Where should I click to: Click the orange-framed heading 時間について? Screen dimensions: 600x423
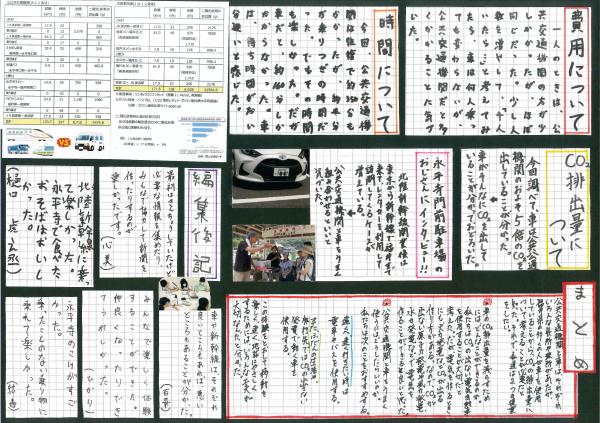[385, 72]
